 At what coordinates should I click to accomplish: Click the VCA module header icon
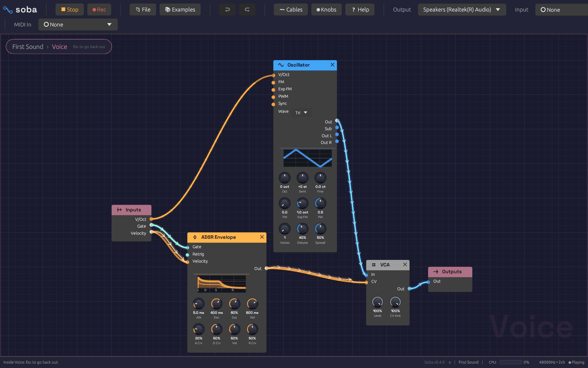click(374, 265)
